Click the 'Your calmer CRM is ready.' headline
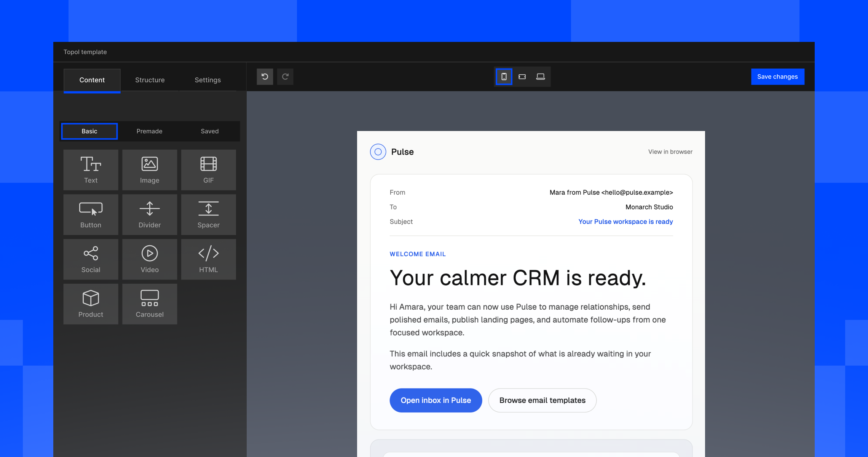This screenshot has width=868, height=457. [x=518, y=278]
